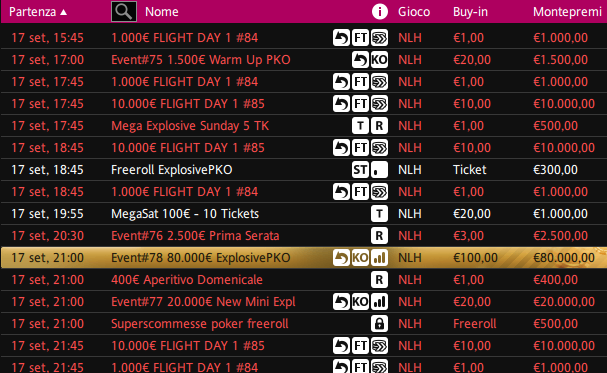Click the info icon in header
Viewport: 607px width, 373px height.
click(380, 12)
